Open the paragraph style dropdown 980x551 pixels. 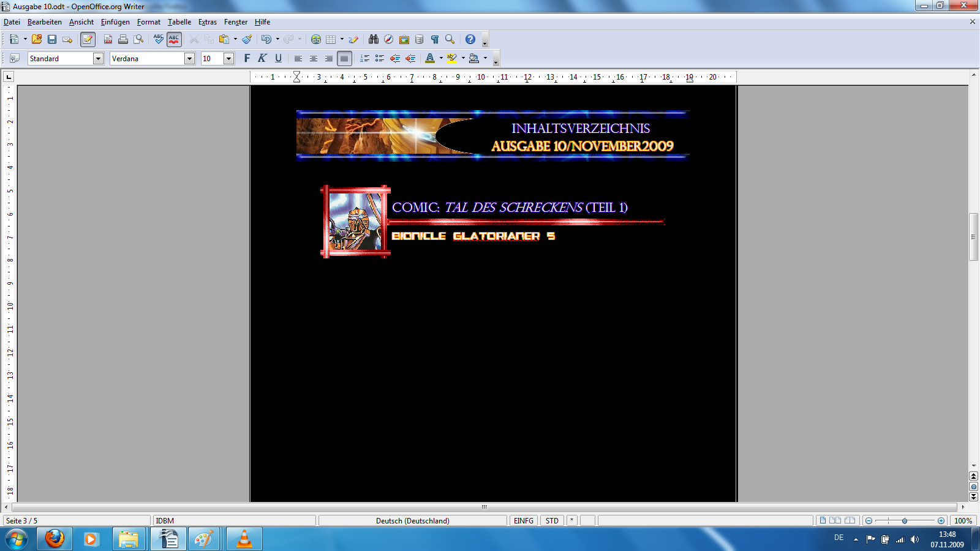(x=98, y=58)
